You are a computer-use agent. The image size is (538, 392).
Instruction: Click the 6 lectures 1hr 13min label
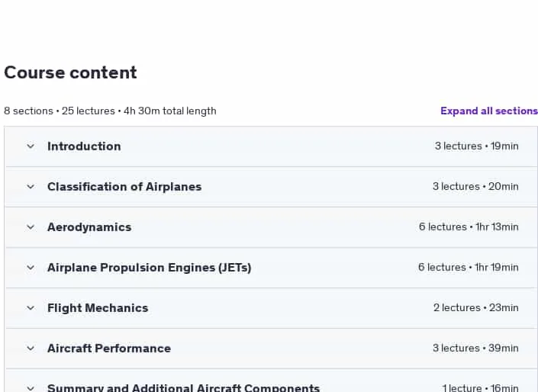point(469,227)
